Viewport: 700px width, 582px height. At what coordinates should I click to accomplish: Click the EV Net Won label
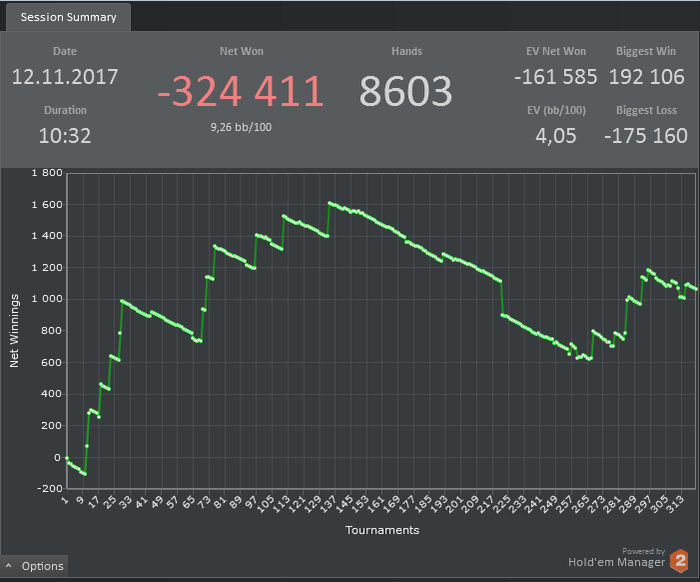pos(556,51)
